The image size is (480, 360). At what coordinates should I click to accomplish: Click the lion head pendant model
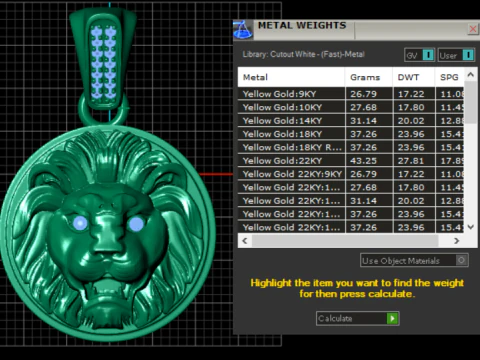tap(108, 233)
